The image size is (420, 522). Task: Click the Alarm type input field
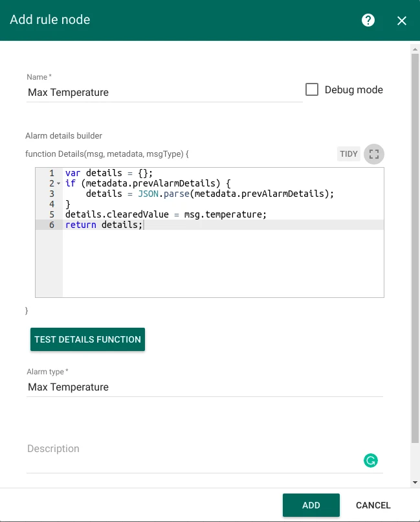click(204, 387)
